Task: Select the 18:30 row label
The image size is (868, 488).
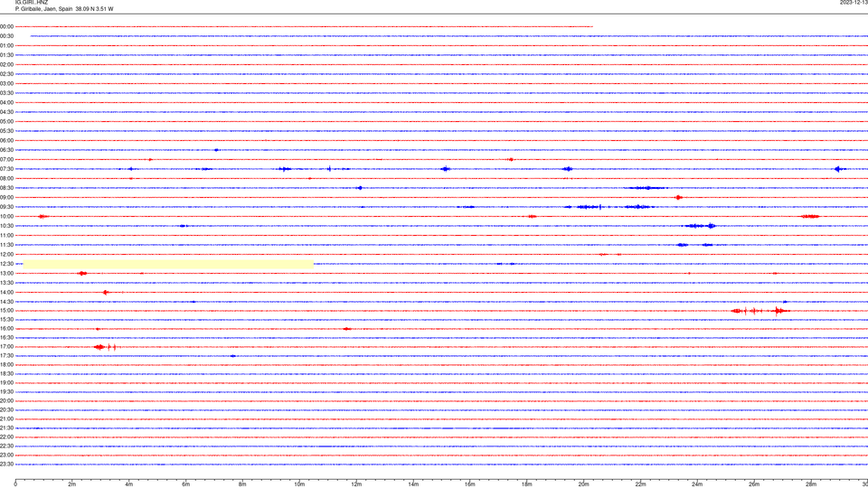Action: 6,374
